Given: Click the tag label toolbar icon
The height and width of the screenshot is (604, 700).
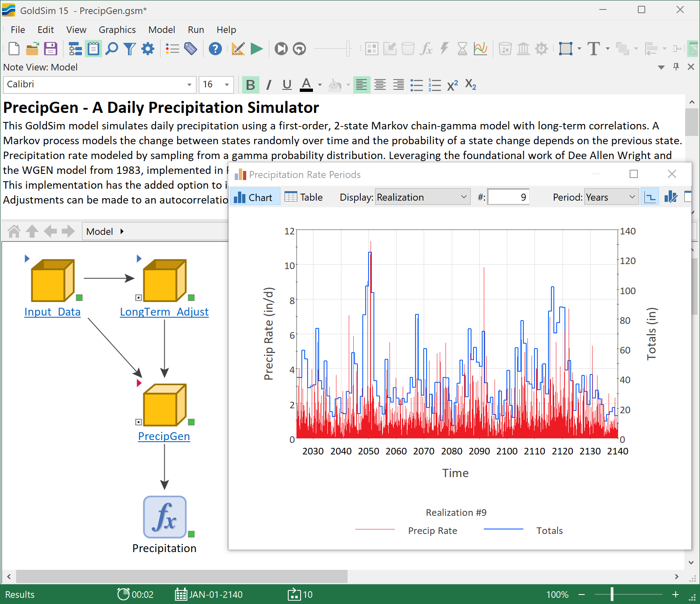Looking at the screenshot, I should [x=191, y=49].
